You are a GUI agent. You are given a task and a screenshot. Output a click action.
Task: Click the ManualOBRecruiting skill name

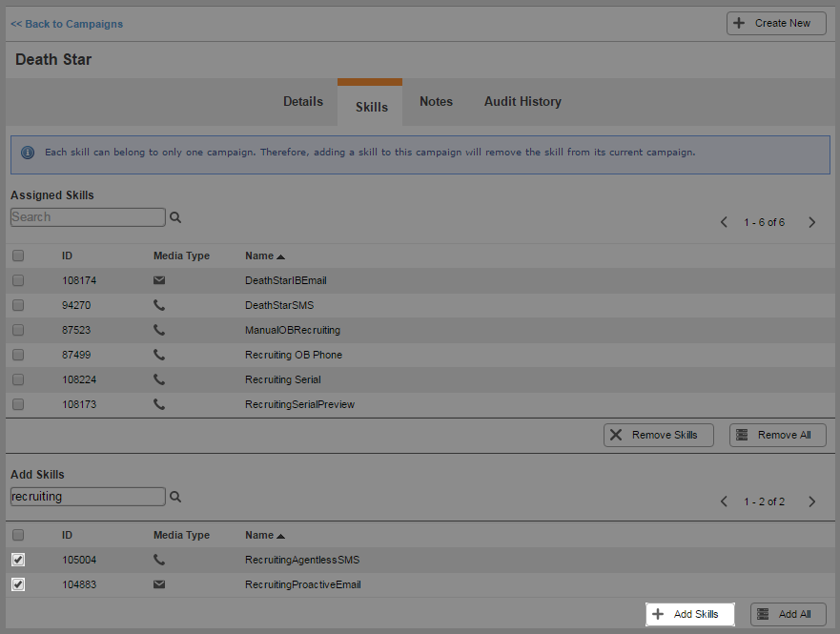293,330
